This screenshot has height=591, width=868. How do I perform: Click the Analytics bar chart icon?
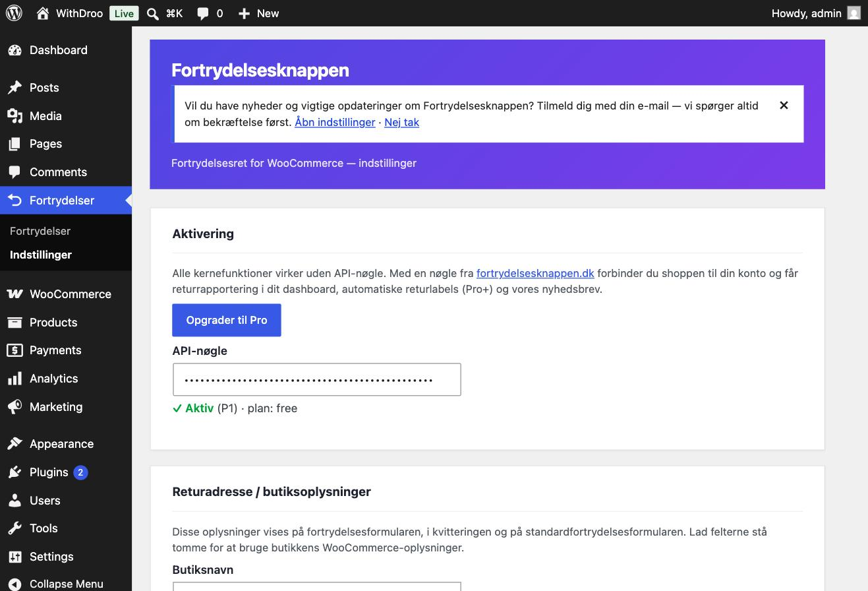click(14, 379)
